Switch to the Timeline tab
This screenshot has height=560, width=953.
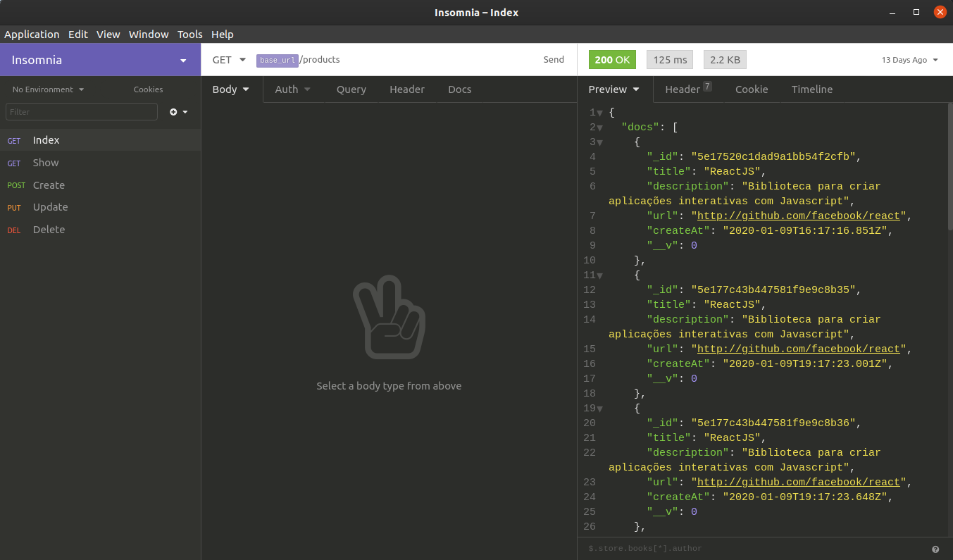(812, 89)
